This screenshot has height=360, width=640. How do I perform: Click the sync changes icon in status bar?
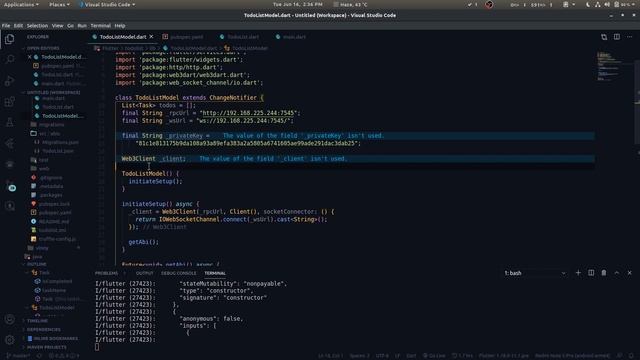(x=39, y=356)
